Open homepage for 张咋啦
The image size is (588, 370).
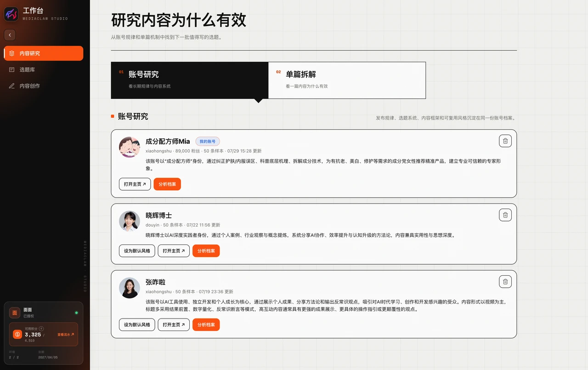[174, 324]
